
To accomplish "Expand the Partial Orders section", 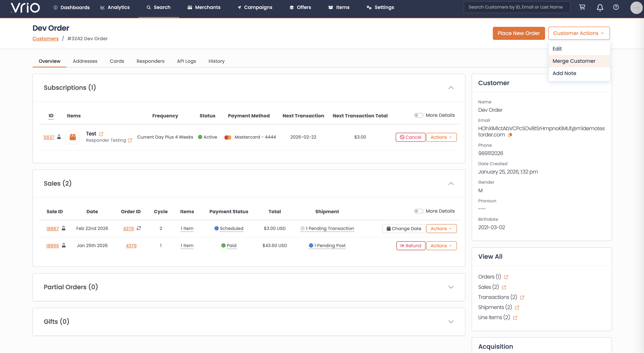I will click(x=451, y=287).
